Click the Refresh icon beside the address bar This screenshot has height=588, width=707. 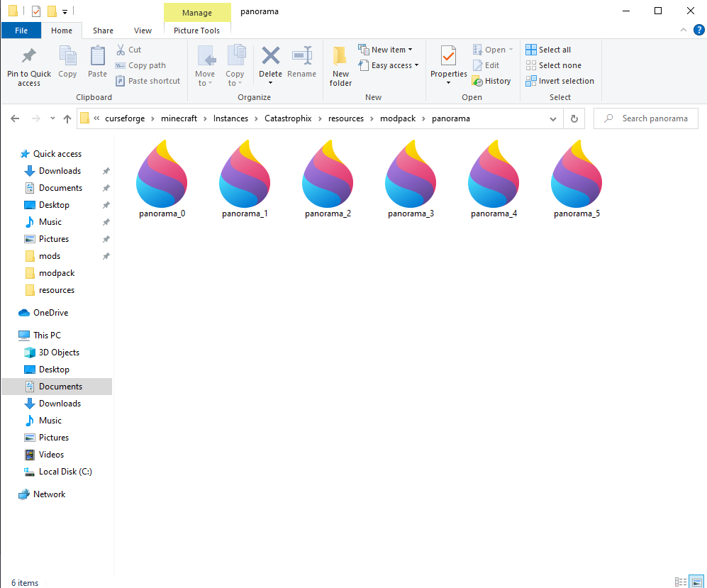click(x=574, y=118)
